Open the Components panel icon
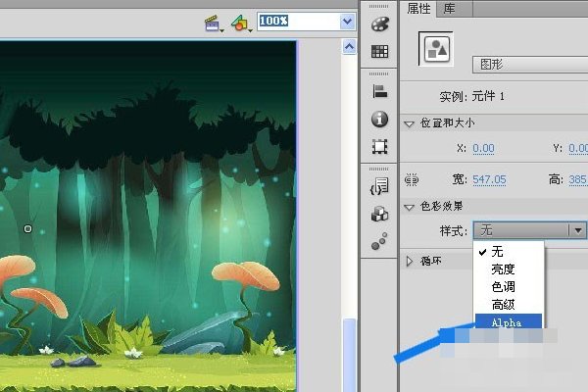This screenshot has height=392, width=588. pyautogui.click(x=379, y=214)
